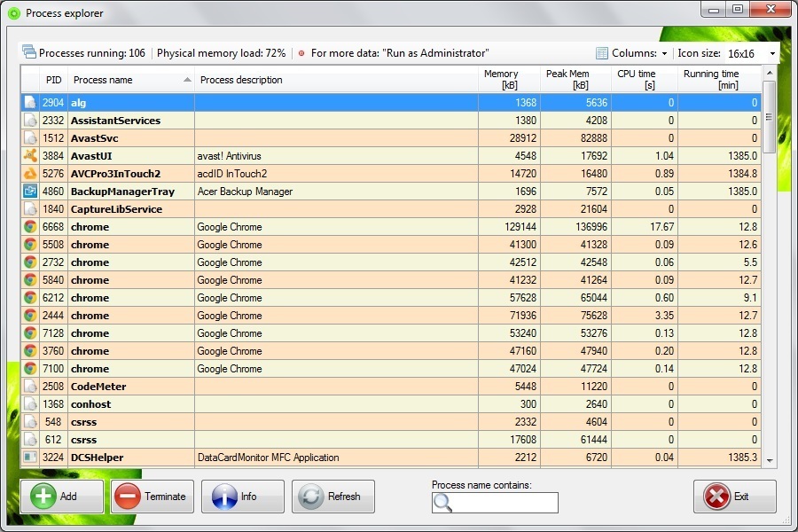
Task: Click CPU time value 17.67
Action: pyautogui.click(x=661, y=227)
